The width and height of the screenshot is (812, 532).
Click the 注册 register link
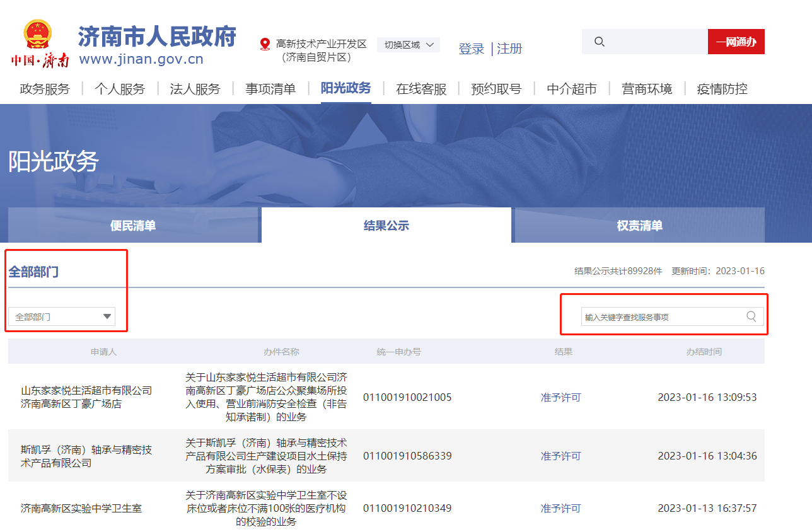[x=509, y=49]
